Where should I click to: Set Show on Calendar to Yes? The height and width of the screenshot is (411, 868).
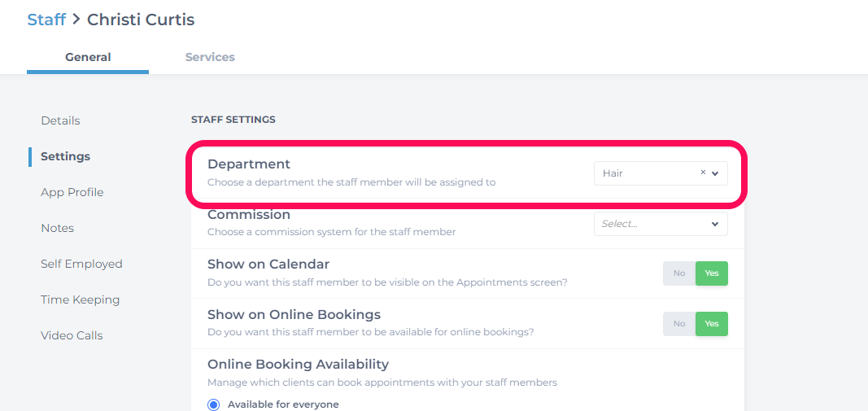tap(712, 273)
